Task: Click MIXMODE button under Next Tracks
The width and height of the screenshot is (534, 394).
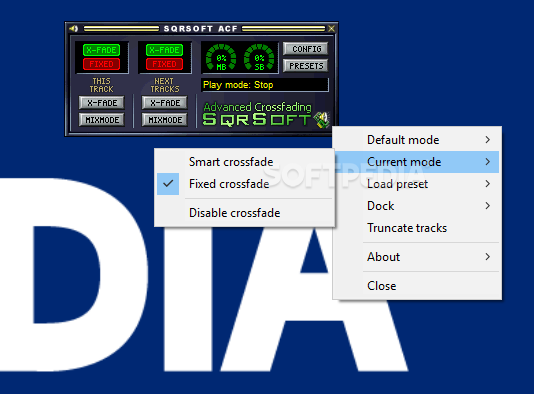Action: click(x=165, y=120)
